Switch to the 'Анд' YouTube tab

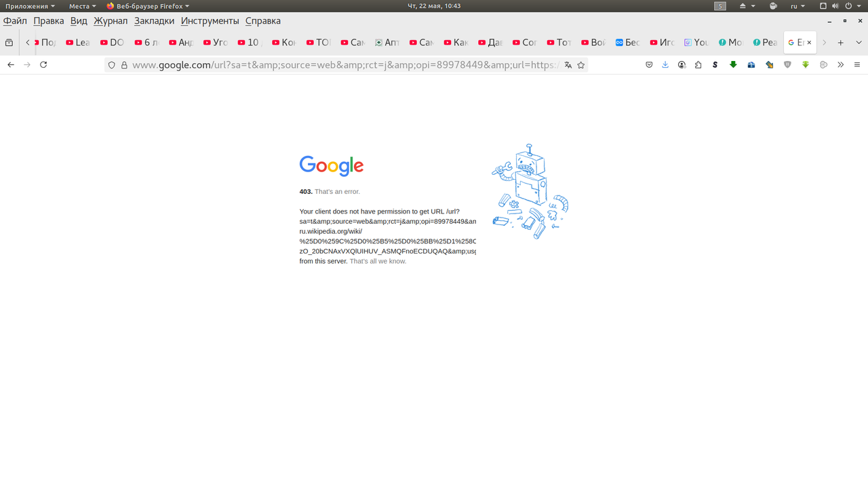point(182,42)
